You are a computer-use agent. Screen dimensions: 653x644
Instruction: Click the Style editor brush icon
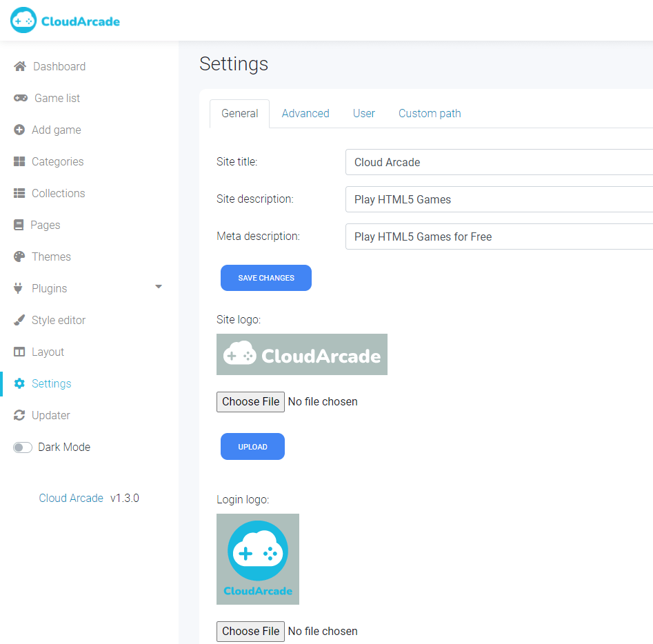[19, 320]
